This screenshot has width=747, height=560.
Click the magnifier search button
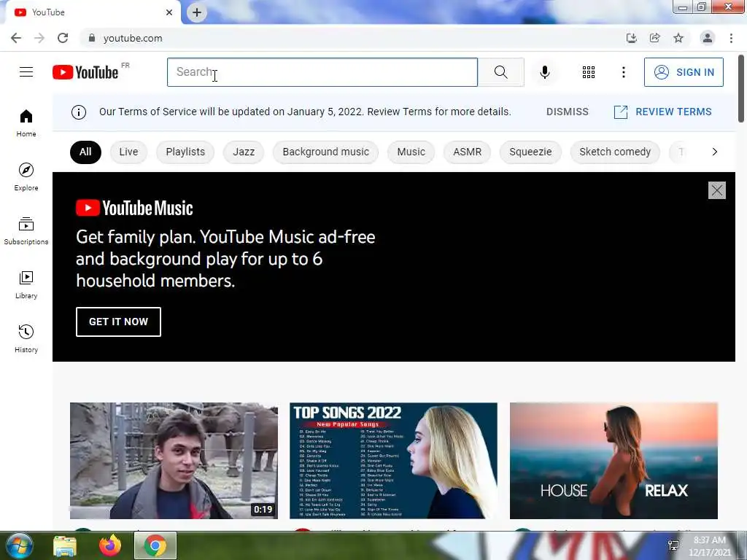(500, 72)
